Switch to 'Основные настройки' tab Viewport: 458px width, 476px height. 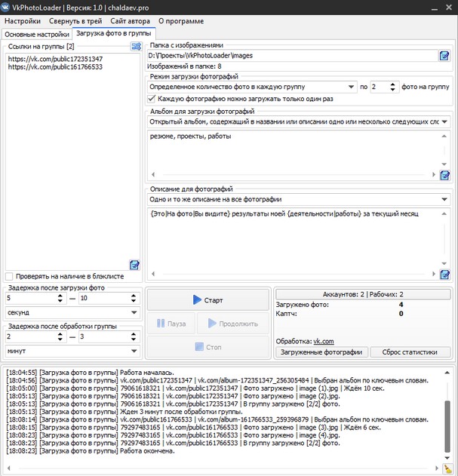click(37, 34)
